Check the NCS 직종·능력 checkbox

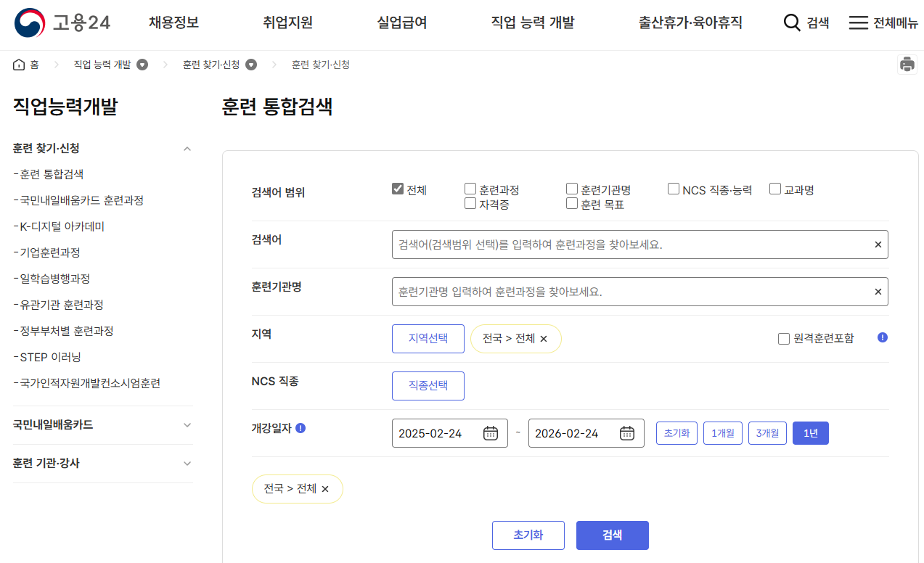click(674, 189)
